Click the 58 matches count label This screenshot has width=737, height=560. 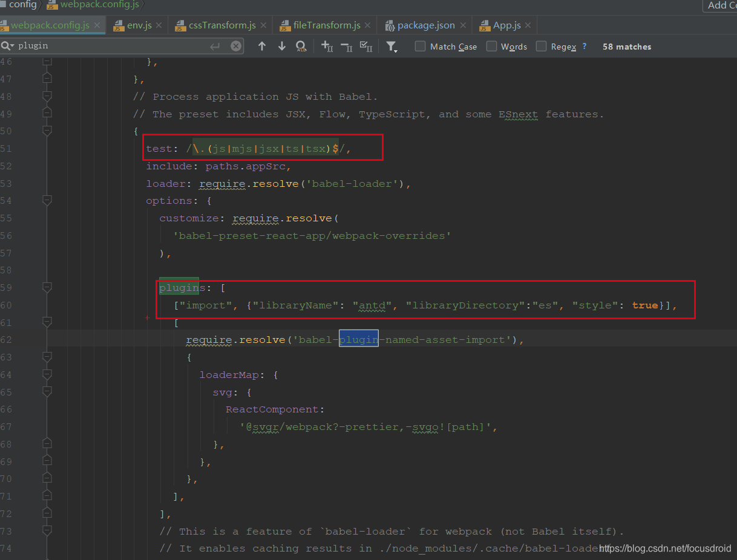coord(627,47)
